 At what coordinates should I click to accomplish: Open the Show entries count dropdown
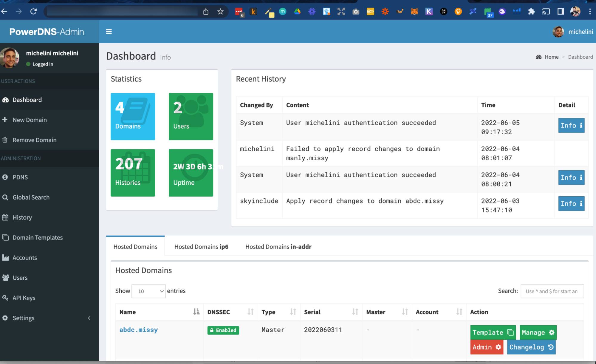(x=148, y=291)
